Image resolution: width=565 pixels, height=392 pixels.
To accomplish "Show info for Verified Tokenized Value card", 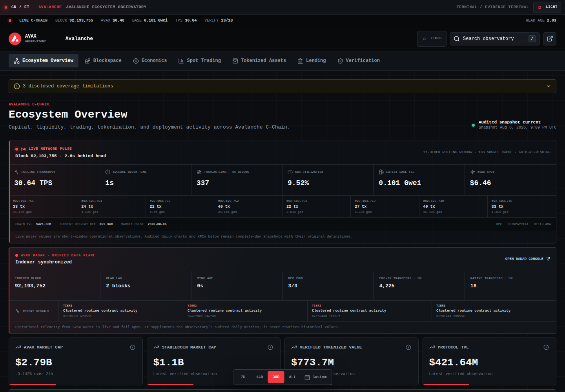I will pos(408,347).
